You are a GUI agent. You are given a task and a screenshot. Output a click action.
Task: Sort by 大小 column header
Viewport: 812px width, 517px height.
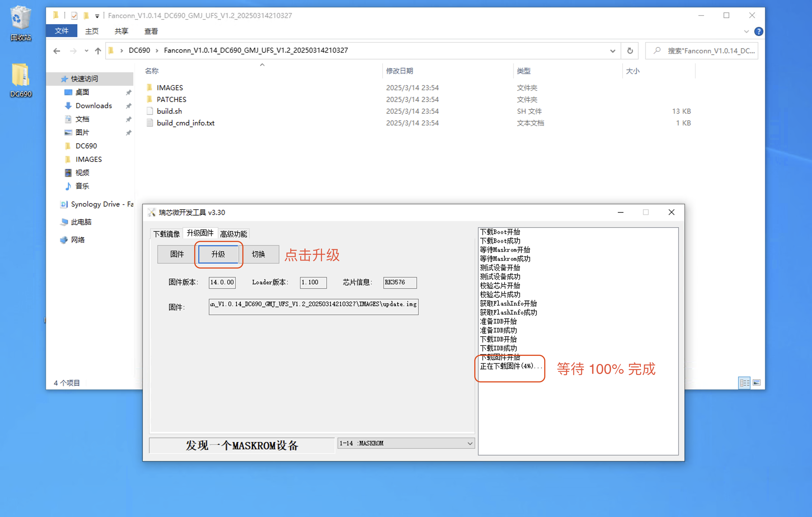tap(632, 71)
